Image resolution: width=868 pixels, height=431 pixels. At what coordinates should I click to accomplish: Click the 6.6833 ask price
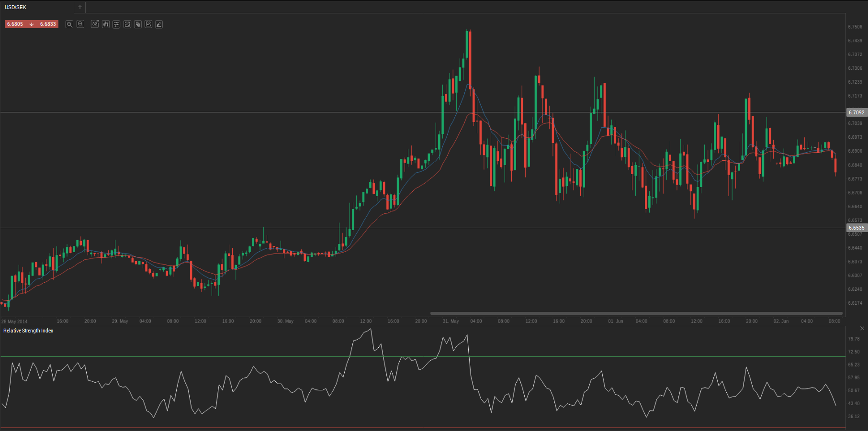coord(48,24)
